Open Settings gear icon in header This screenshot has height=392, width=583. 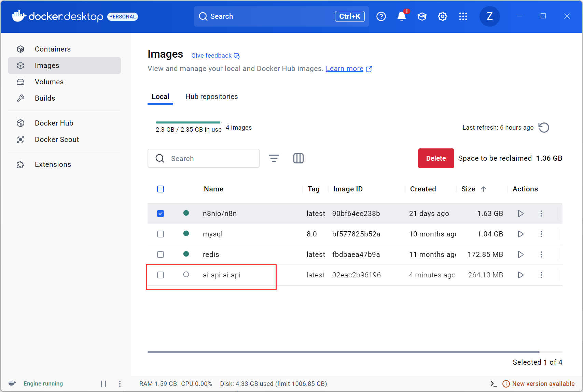[443, 16]
